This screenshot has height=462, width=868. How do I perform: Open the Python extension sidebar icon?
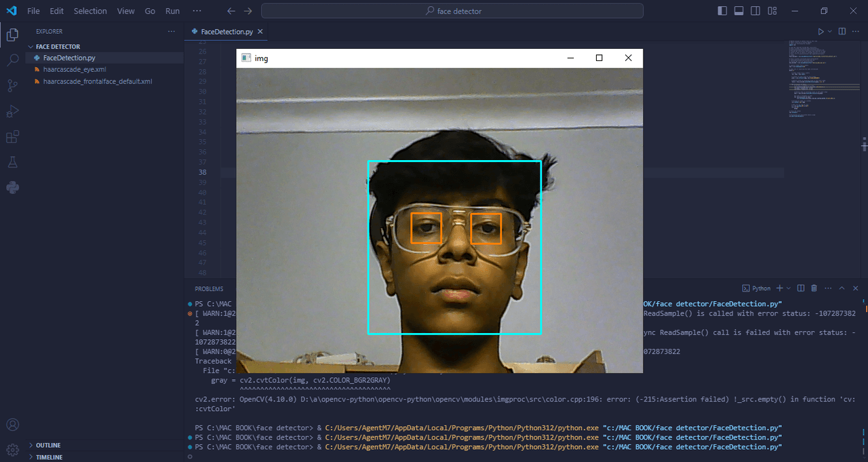(12, 187)
